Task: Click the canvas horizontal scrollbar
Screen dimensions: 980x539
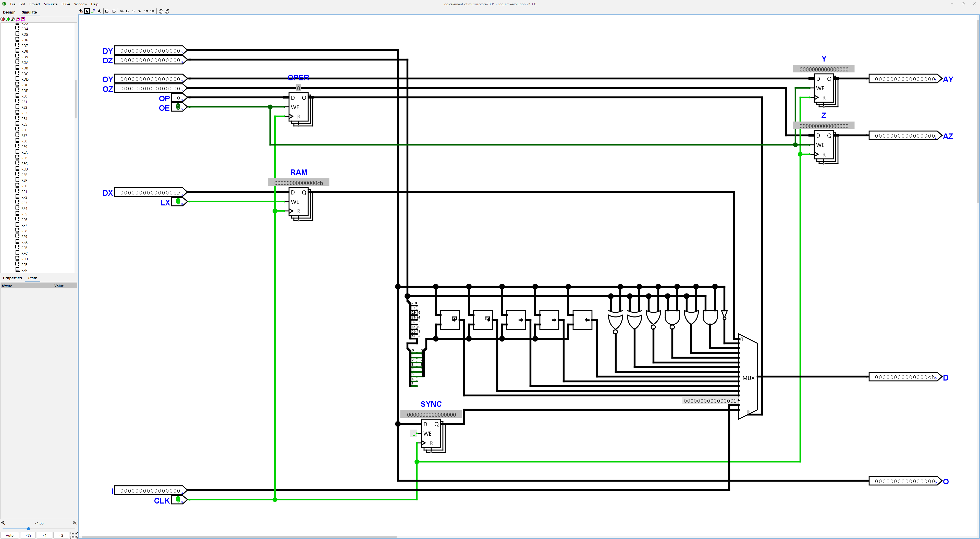Action: (x=239, y=537)
